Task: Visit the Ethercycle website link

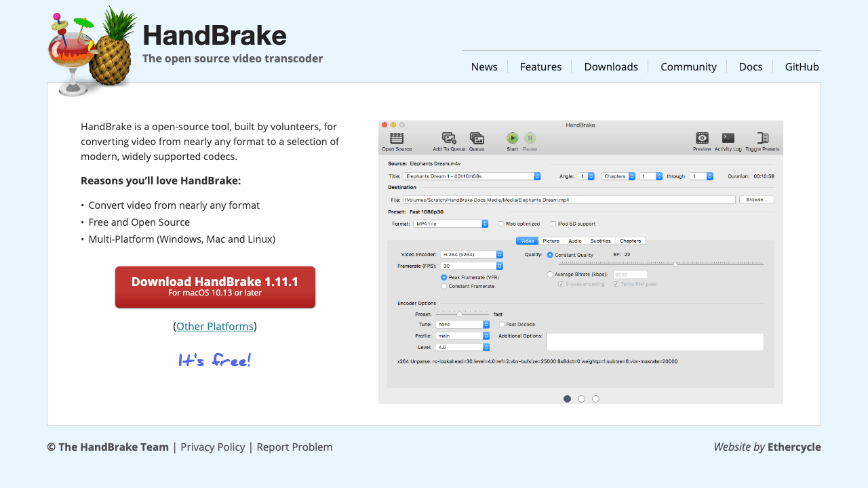Action: [x=794, y=447]
